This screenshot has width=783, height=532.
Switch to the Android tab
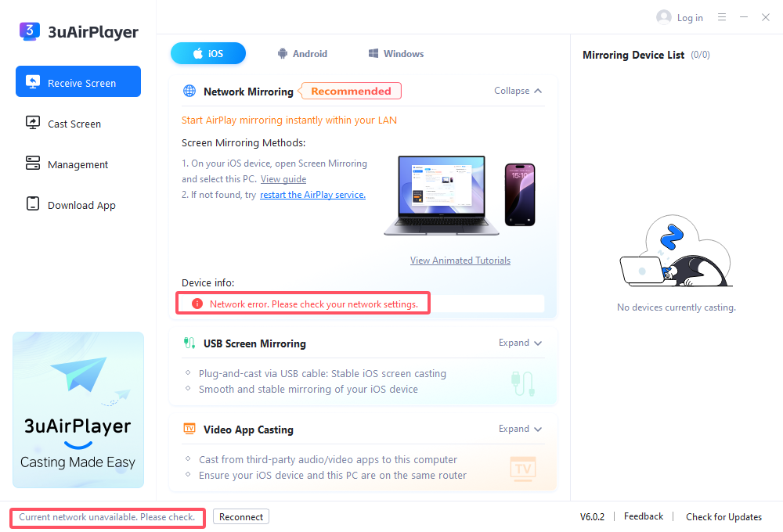pos(302,54)
